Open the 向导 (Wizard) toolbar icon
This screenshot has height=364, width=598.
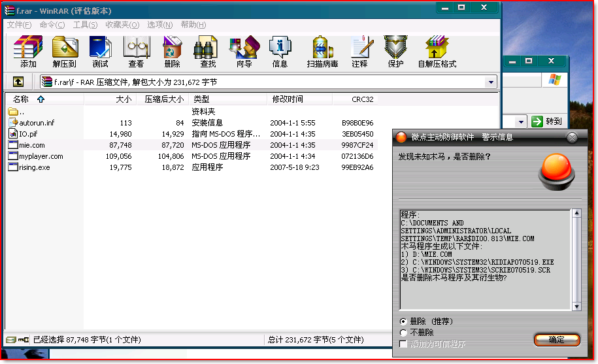(244, 47)
